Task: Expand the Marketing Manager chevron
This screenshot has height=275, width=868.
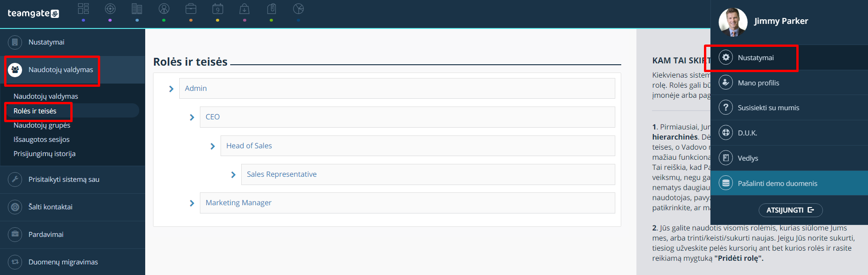Action: tap(192, 203)
